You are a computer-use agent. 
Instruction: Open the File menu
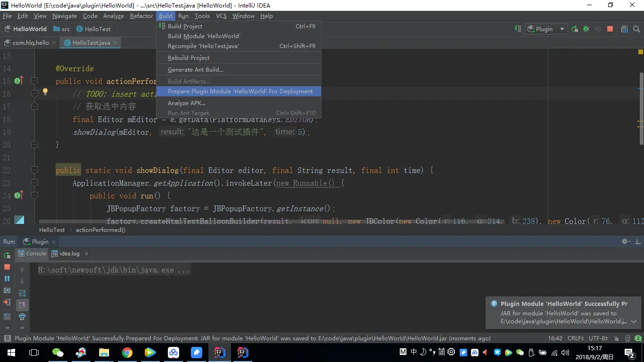click(7, 16)
